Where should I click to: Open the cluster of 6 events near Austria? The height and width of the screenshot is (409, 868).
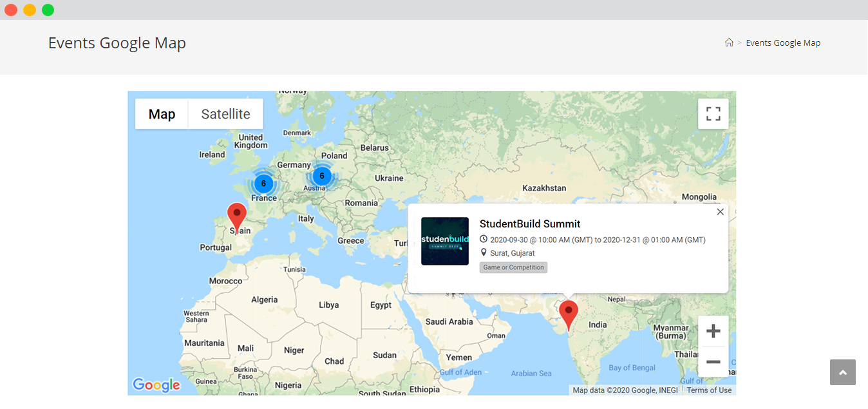322,175
